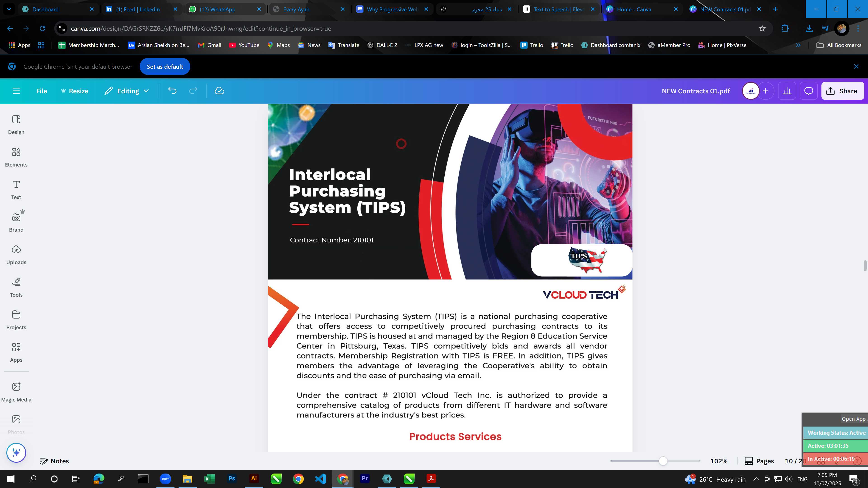Image resolution: width=868 pixels, height=488 pixels.
Task: Open Chrome extensions puzzle icon
Action: tap(785, 29)
